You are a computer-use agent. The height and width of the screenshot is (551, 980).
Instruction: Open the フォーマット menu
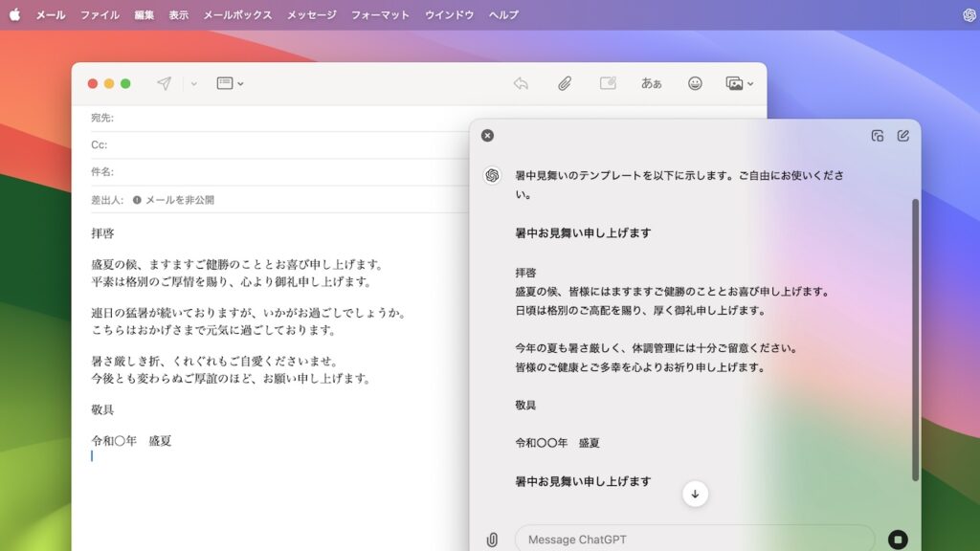(x=382, y=14)
